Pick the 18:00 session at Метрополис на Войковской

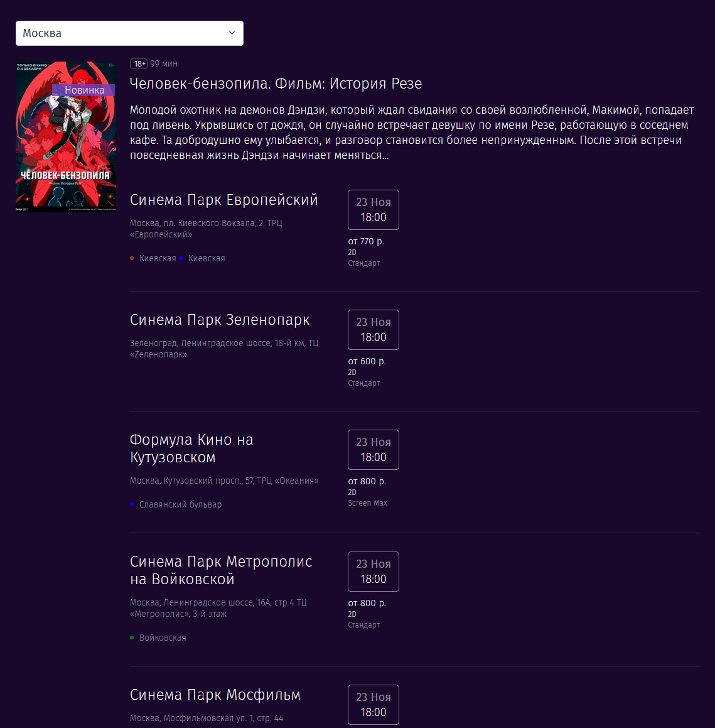(x=374, y=572)
